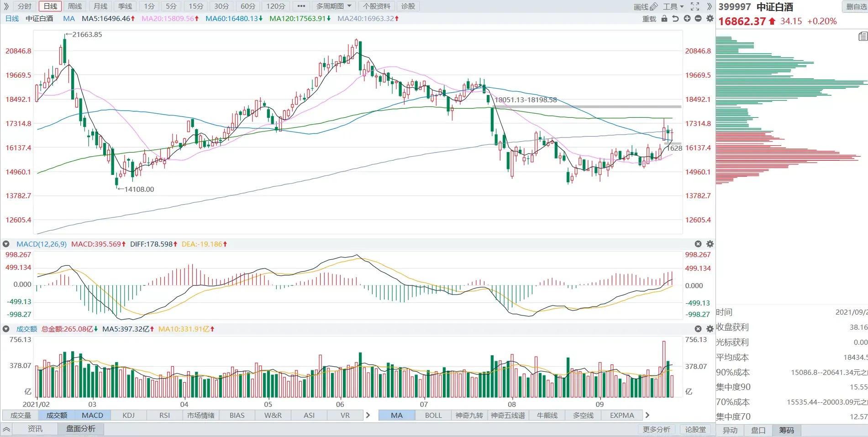The width and height of the screenshot is (868, 437).
Task: Click the draw-line pencil tool (画线)
Action: [x=645, y=6]
